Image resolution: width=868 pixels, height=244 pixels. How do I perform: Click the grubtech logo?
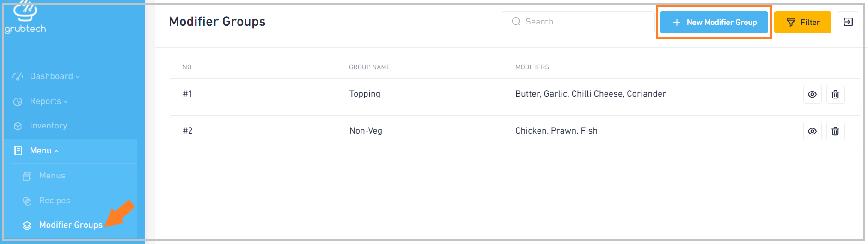[x=25, y=18]
